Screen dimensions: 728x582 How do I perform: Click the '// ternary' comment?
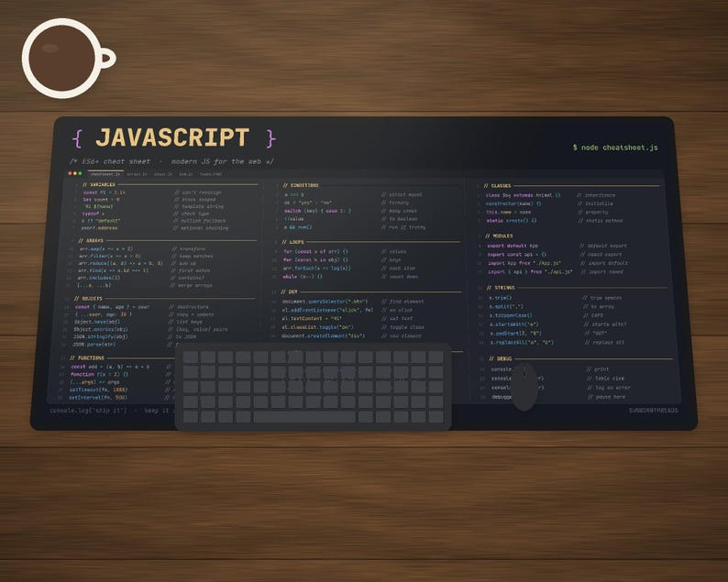[x=394, y=203]
